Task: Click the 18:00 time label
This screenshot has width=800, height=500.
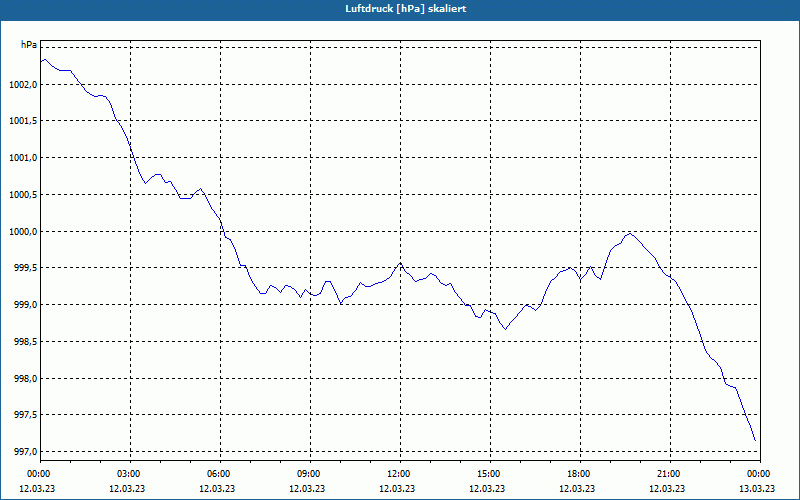Action: tap(580, 474)
